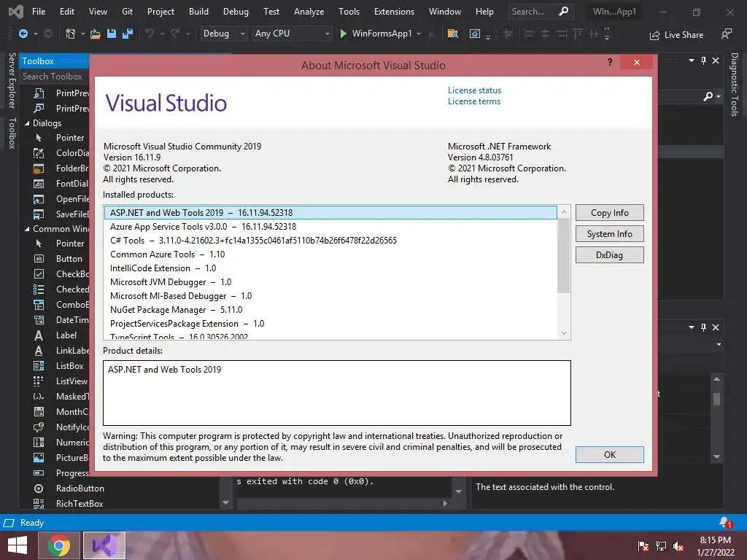The image size is (747, 560).
Task: Open the Analyze menu
Action: click(x=309, y=12)
